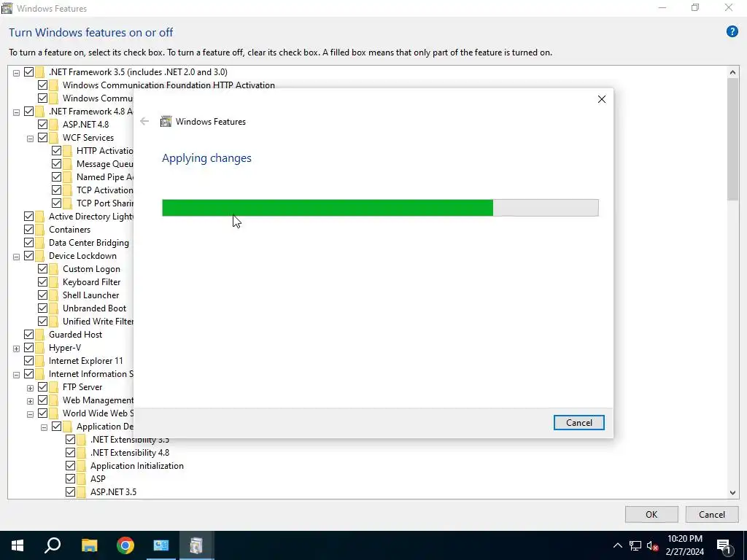Click the taskbar clock showing 10:20 PM
This screenshot has width=747, height=560.
684,545
